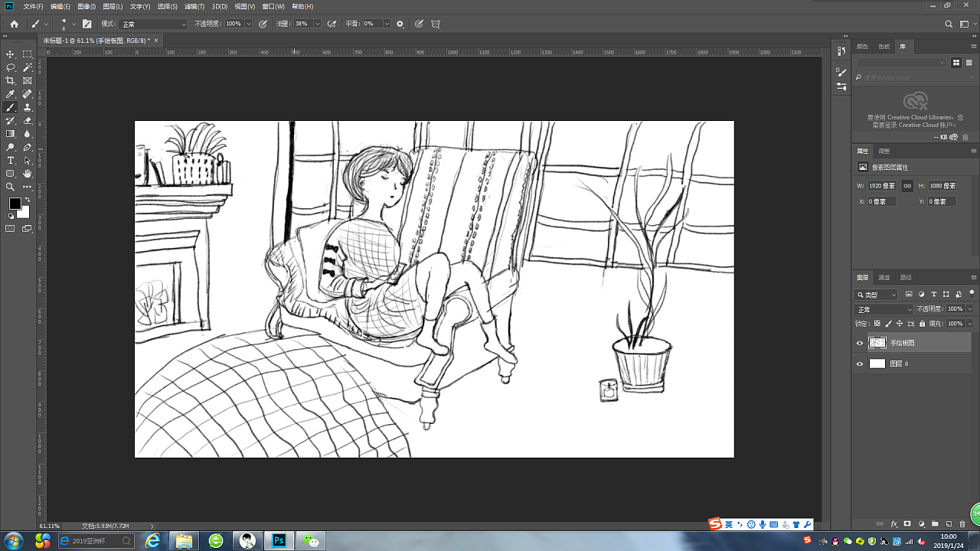Select the Blur tool
Screen dimensions: 980x551
click(x=28, y=134)
